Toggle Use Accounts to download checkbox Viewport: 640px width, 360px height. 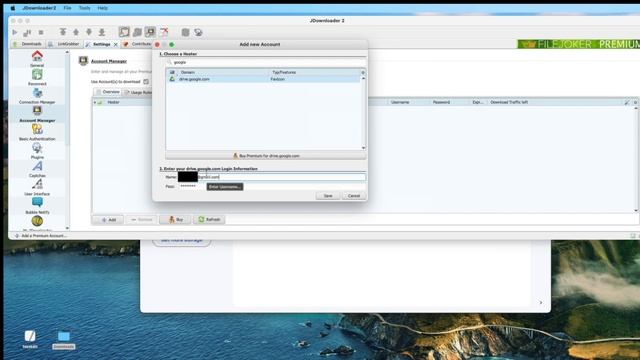[146, 82]
